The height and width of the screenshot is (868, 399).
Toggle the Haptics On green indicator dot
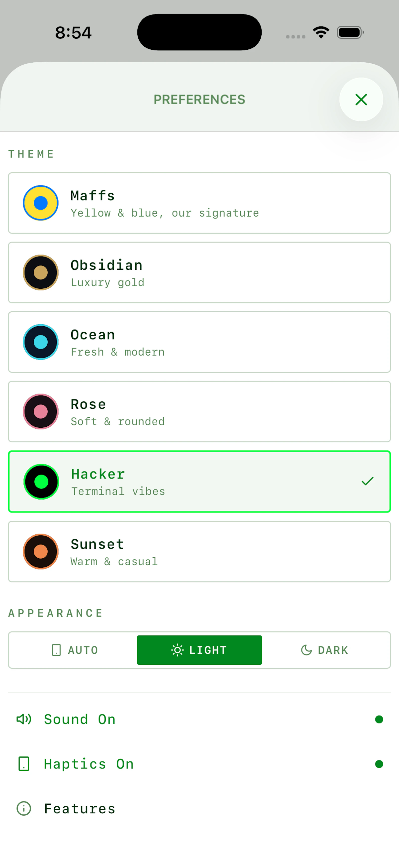pos(379,764)
